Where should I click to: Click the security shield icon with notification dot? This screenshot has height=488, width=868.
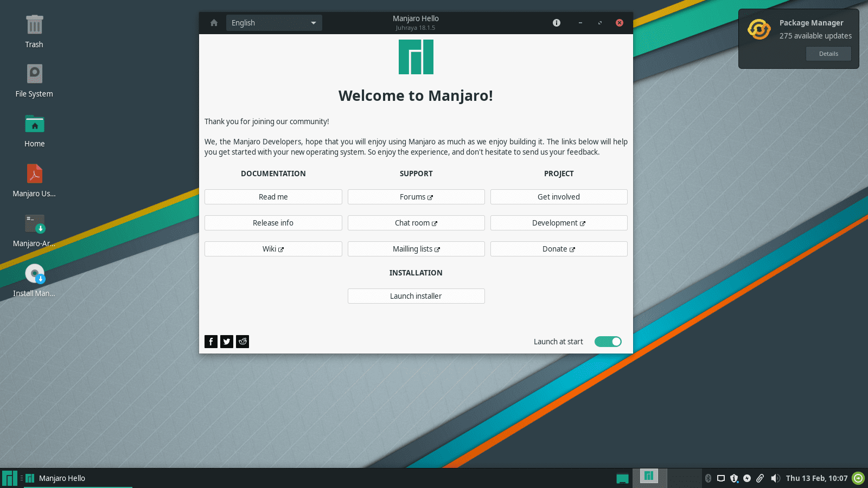pyautogui.click(x=734, y=478)
